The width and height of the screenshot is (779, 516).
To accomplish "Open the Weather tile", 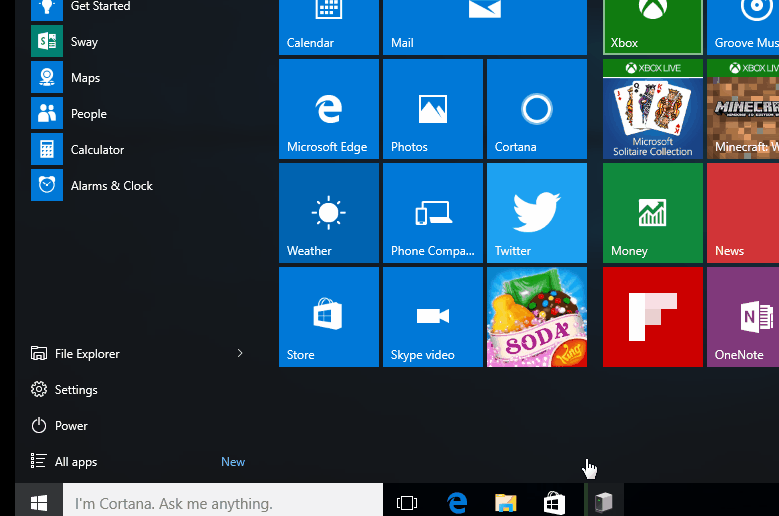I will coord(328,212).
